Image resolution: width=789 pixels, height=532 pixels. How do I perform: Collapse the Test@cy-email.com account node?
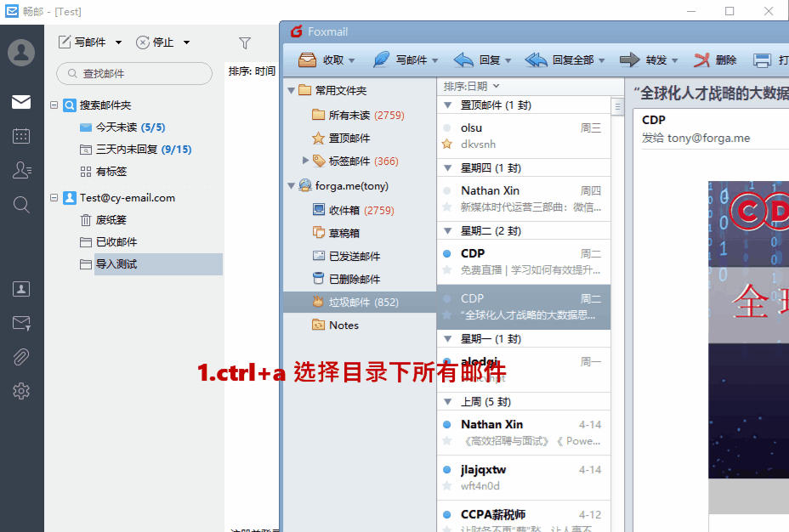coord(54,198)
